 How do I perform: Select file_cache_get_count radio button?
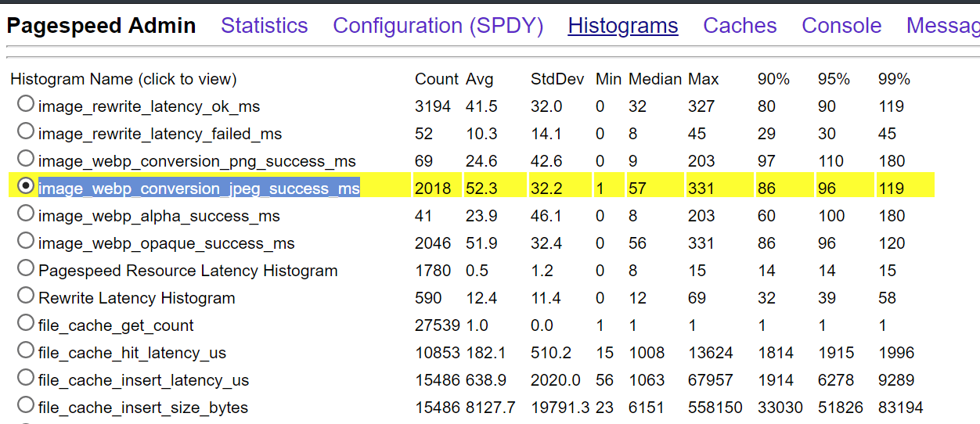(26, 322)
